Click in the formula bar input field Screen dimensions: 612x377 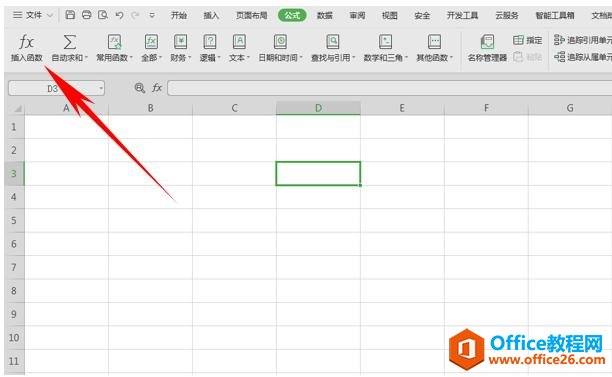point(390,88)
